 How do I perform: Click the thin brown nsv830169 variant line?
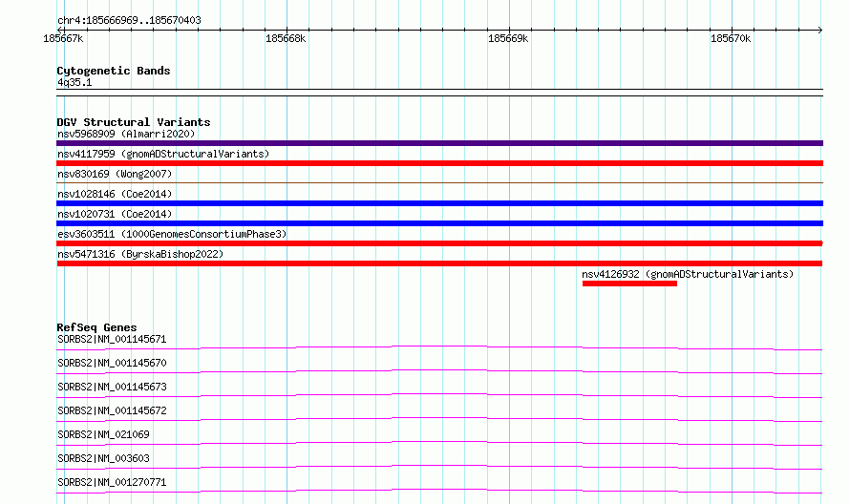point(439,183)
